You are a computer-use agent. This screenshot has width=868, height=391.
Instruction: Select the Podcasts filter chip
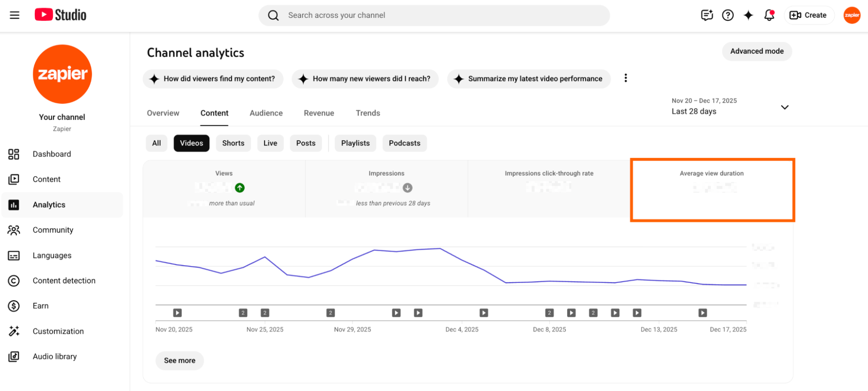click(x=404, y=143)
